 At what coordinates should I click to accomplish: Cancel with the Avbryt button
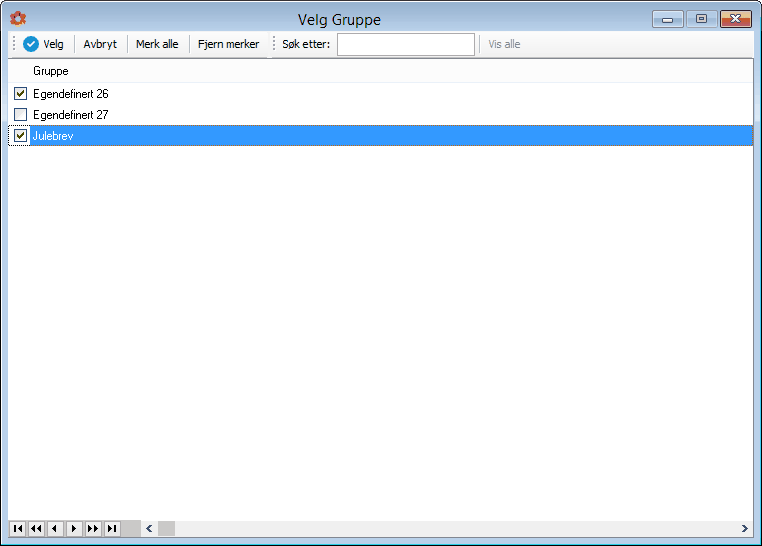coord(100,44)
